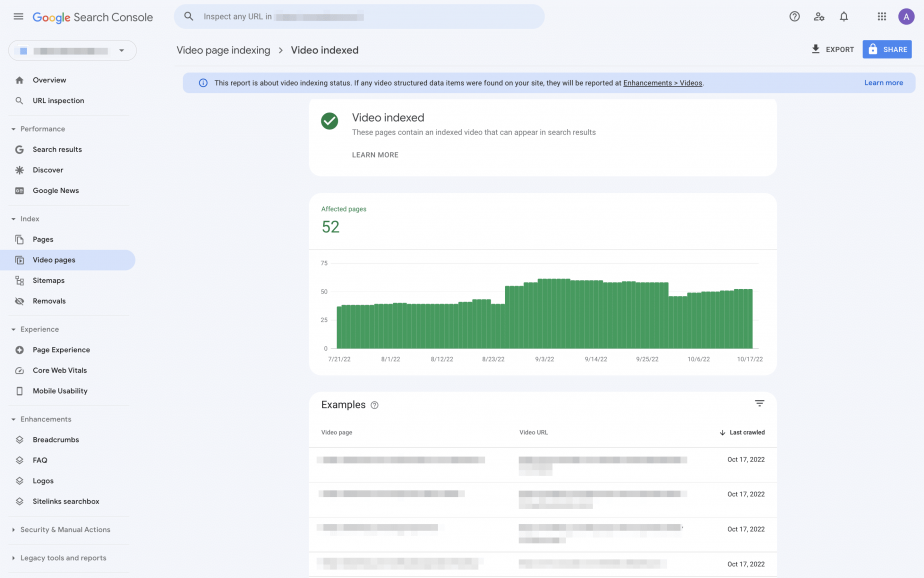The width and height of the screenshot is (924, 578).
Task: Sort by Last crawled column
Action: point(742,432)
